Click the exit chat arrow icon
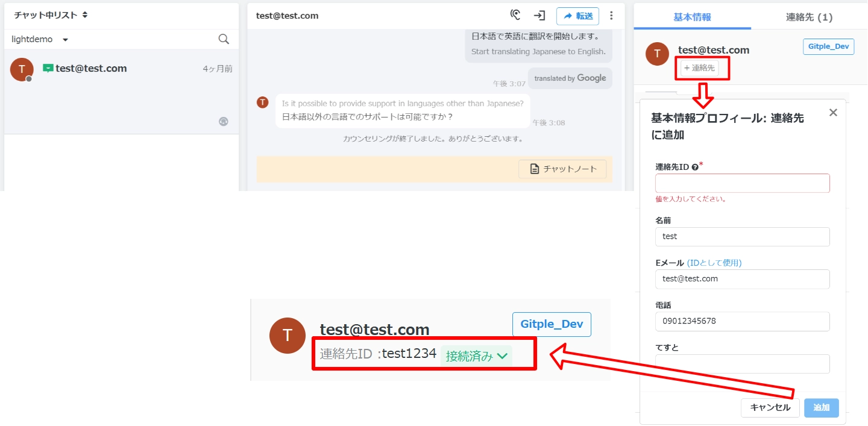This screenshot has height=426, width=868. (x=539, y=16)
